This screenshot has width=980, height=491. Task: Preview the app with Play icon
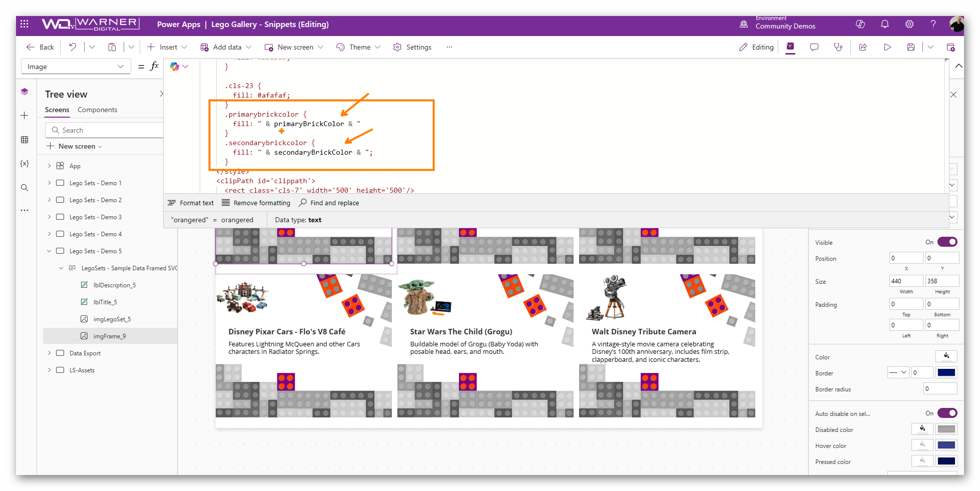[x=887, y=47]
